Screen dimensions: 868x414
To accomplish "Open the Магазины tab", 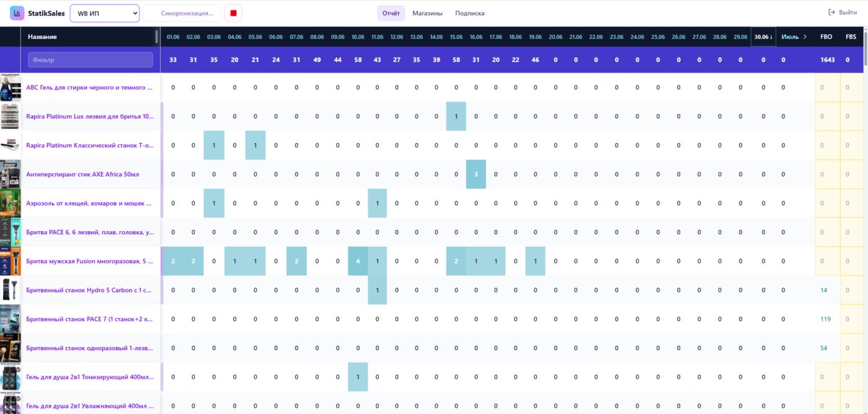I will point(428,13).
